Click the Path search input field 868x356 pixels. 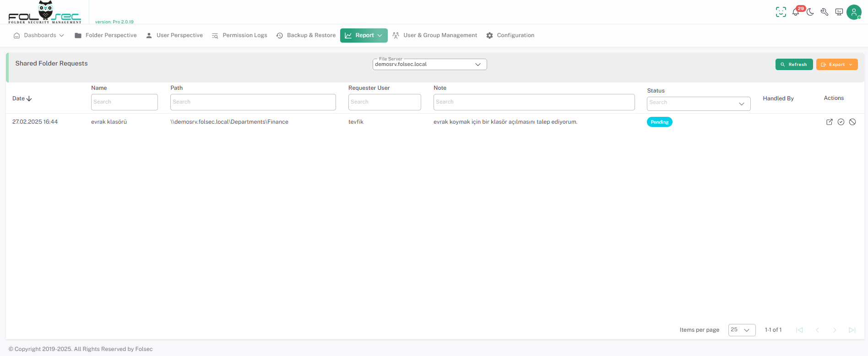(x=253, y=102)
